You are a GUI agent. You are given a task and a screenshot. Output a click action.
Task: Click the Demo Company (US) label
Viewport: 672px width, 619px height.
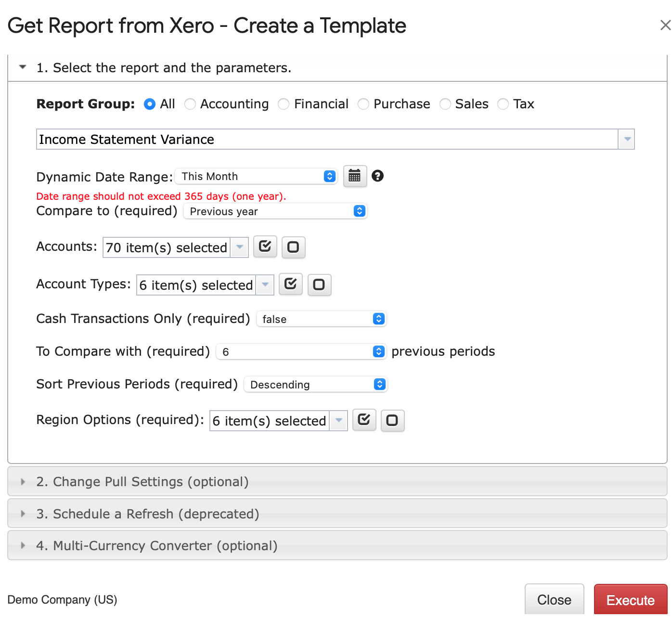[x=63, y=600]
